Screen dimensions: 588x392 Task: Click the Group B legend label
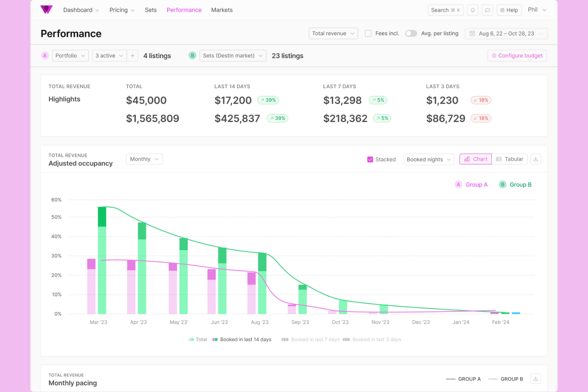tap(520, 184)
